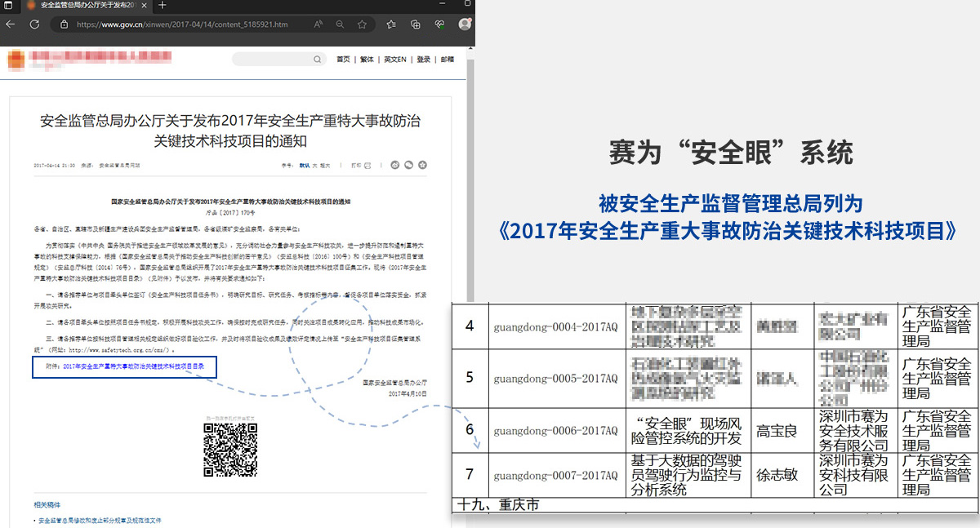Click the blue text 被安全生产监督管理总局列为
This screenshot has height=528, width=980.
click(731, 202)
